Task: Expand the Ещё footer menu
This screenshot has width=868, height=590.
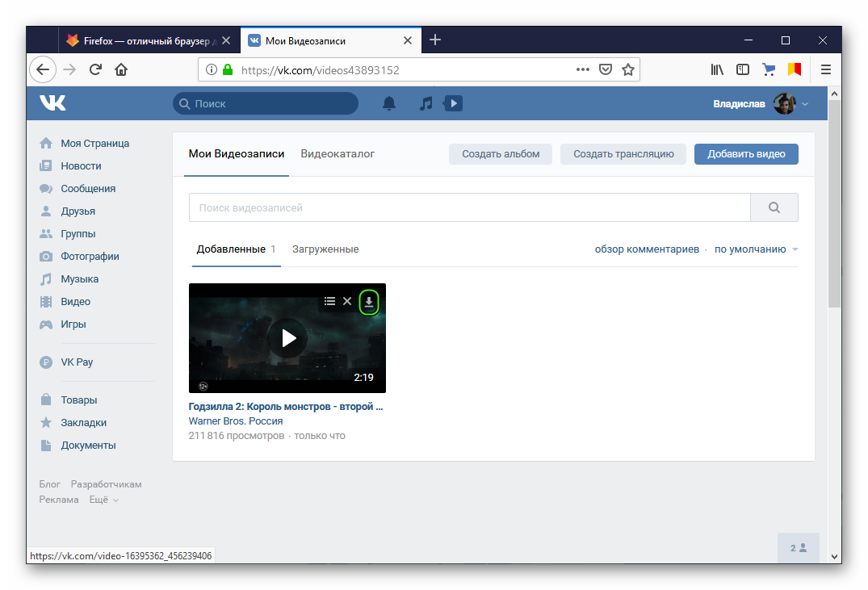Action: tap(104, 500)
